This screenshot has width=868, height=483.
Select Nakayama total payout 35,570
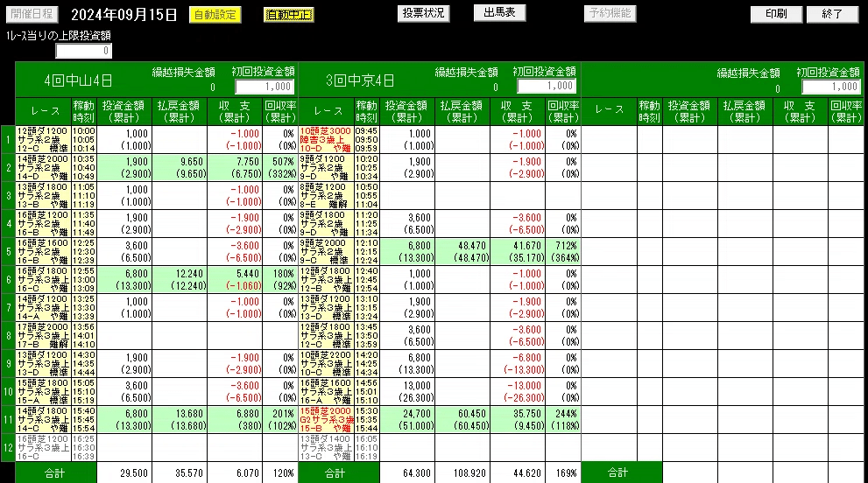(180, 473)
